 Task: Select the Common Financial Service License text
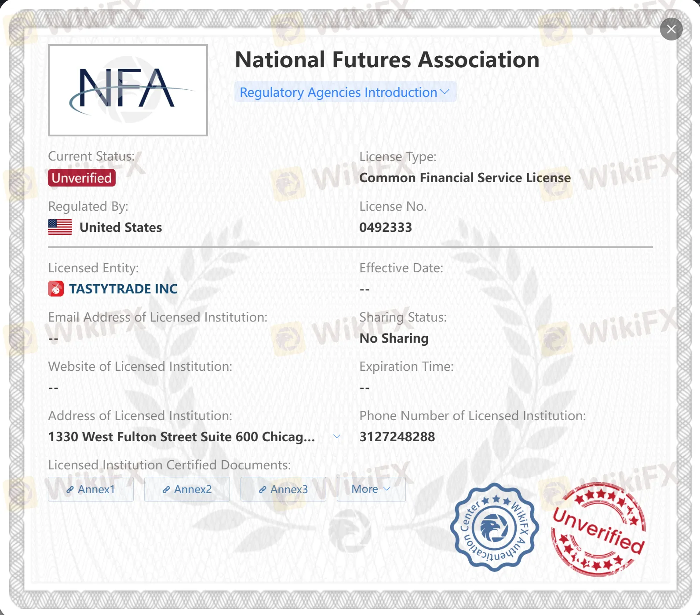tap(465, 178)
